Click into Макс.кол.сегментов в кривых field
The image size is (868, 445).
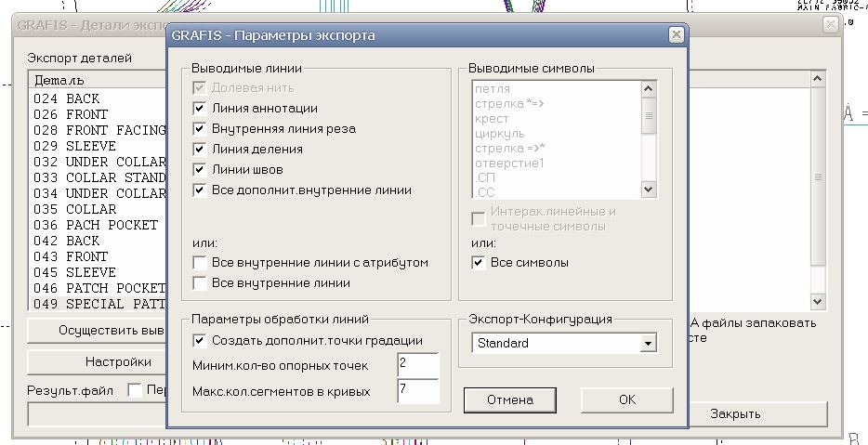pyautogui.click(x=418, y=391)
